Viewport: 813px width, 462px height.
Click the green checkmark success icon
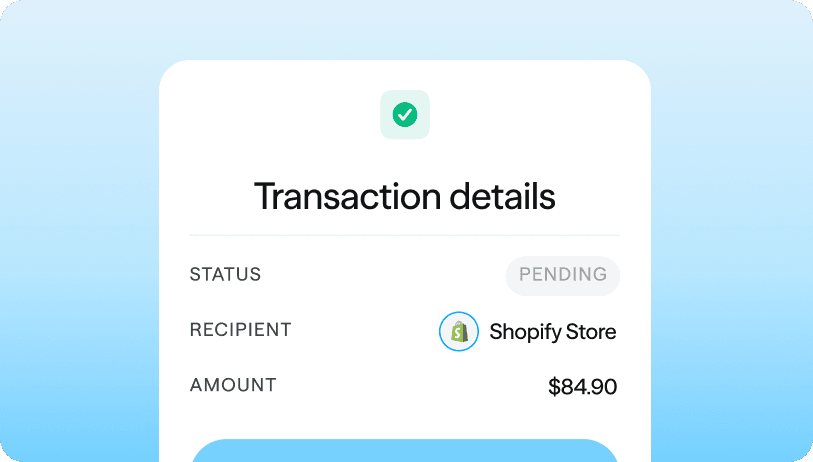point(405,115)
